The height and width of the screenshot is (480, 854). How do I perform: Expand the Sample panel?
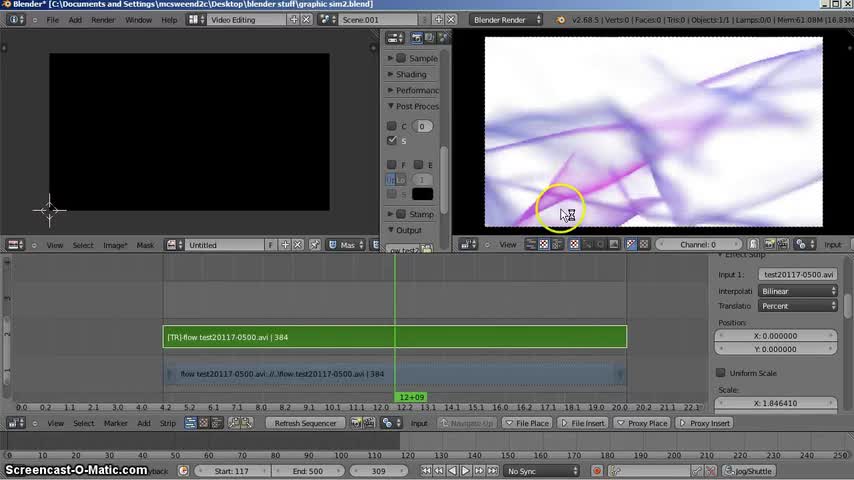(x=391, y=58)
